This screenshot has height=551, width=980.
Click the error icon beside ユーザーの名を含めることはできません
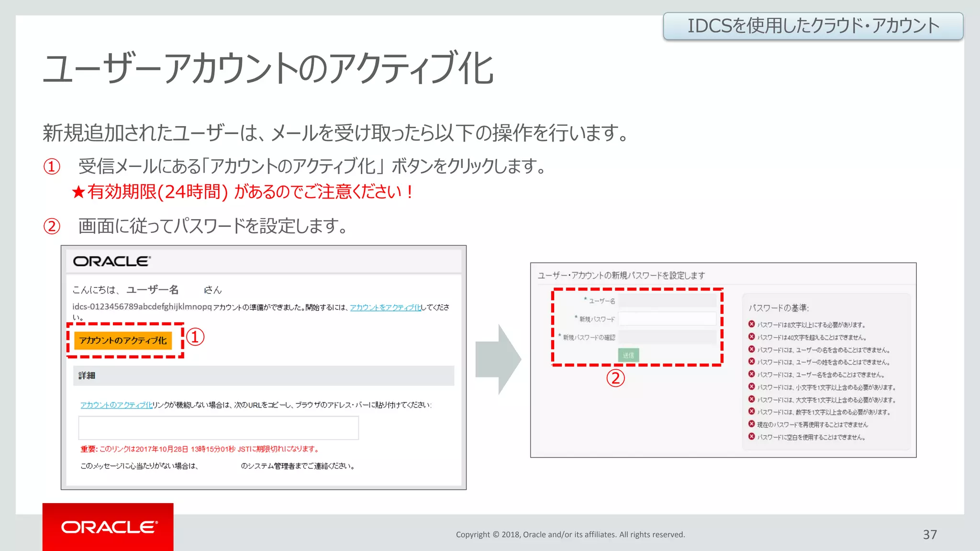[x=752, y=349]
